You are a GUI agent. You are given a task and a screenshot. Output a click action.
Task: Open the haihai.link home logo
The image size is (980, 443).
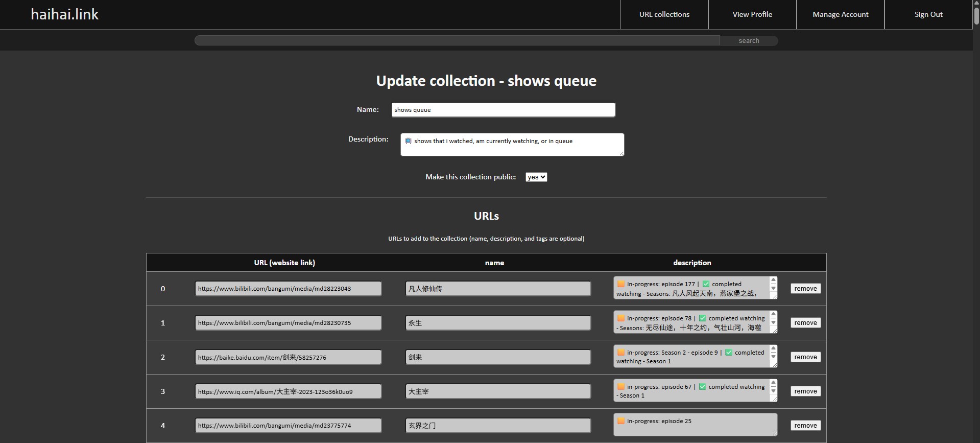(65, 14)
